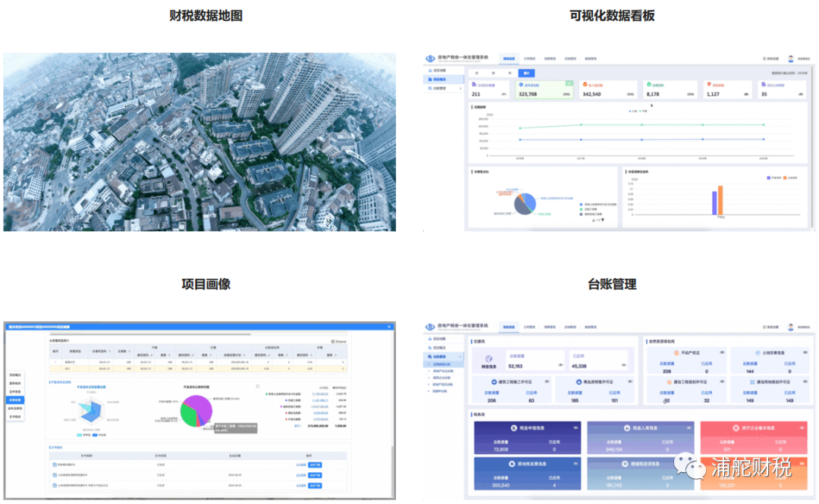Select 项目概况 in the 项目画像 side navigation
The width and height of the screenshot is (819, 504).
15,375
